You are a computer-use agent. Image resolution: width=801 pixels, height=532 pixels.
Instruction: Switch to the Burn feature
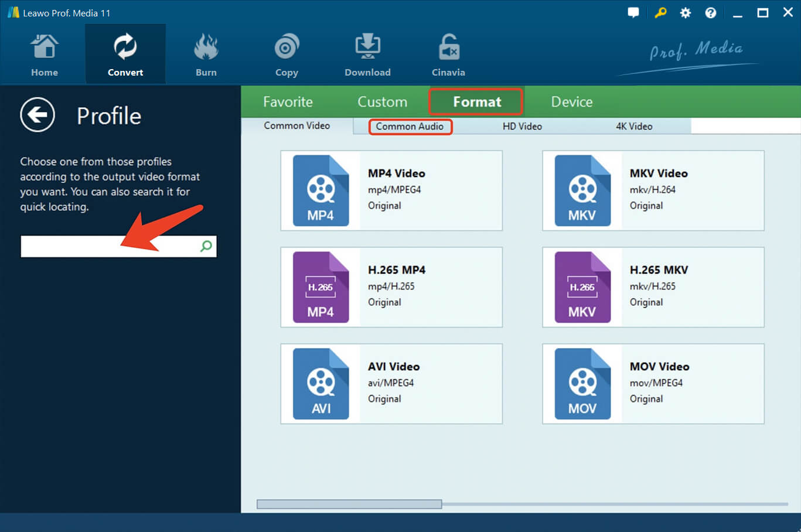tap(206, 53)
